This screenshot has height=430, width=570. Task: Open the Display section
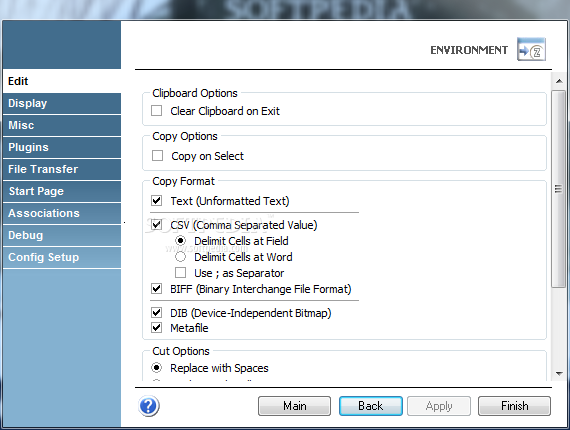point(62,103)
